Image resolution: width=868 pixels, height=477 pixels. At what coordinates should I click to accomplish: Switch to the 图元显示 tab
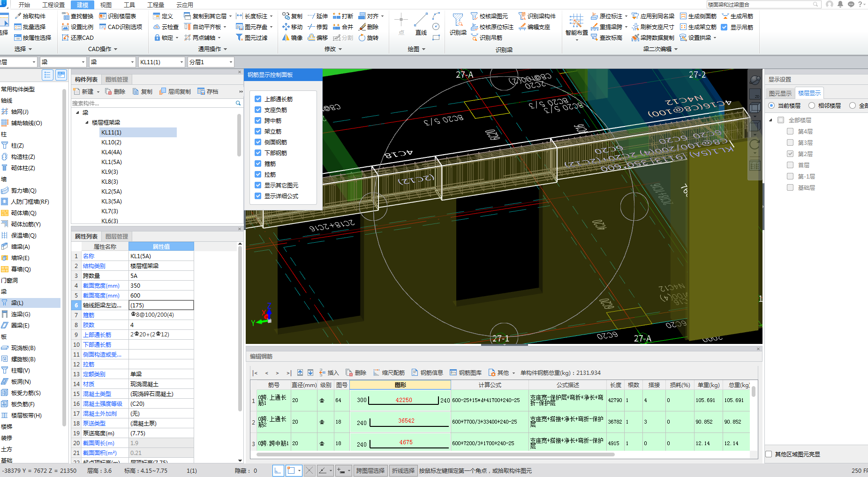pyautogui.click(x=780, y=93)
